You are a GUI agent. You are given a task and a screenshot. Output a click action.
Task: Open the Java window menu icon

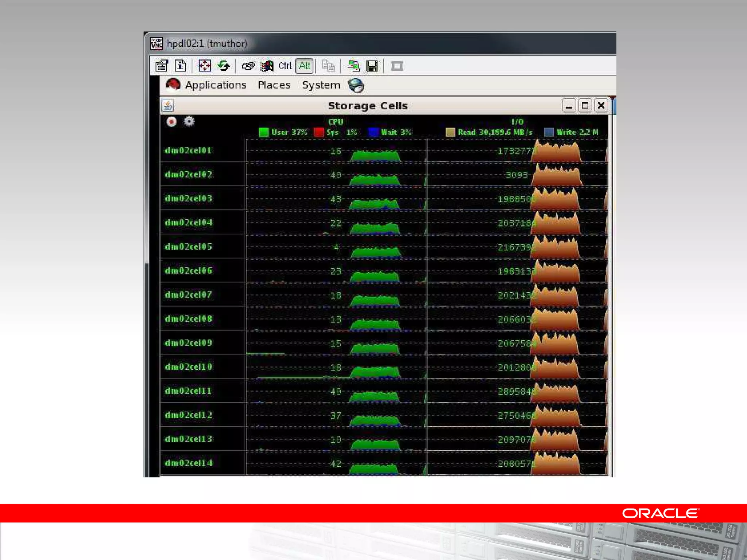[168, 106]
